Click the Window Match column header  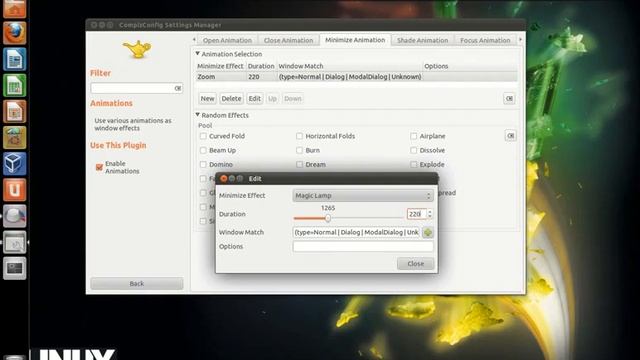tap(349, 66)
